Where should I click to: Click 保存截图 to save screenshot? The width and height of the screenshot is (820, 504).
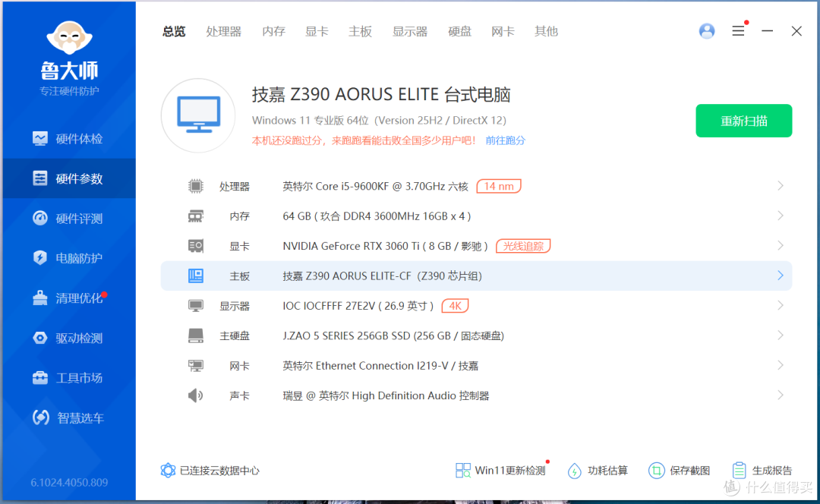(680, 470)
